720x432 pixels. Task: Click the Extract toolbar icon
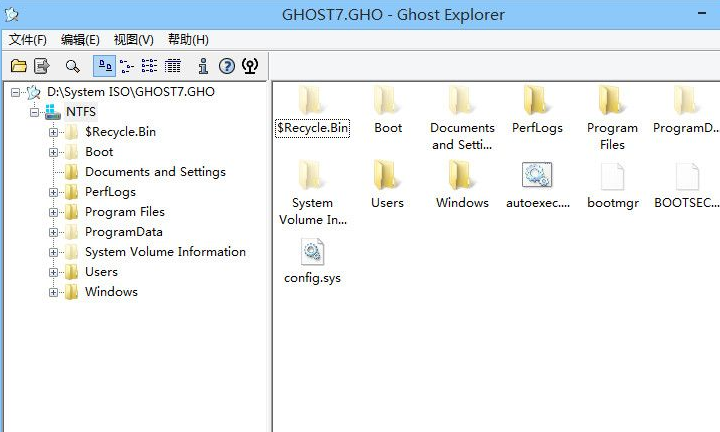(x=42, y=66)
